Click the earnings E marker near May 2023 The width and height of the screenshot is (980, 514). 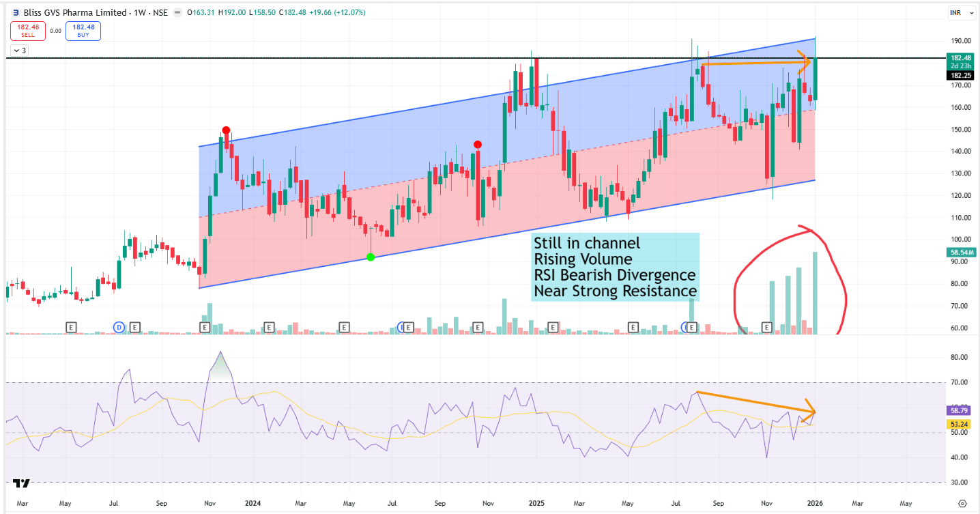click(71, 328)
